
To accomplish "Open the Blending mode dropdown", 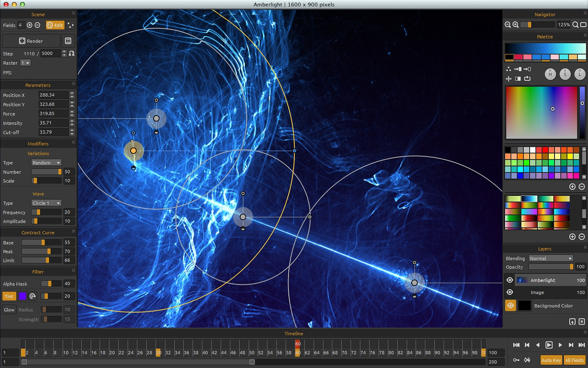I will pyautogui.click(x=551, y=258).
